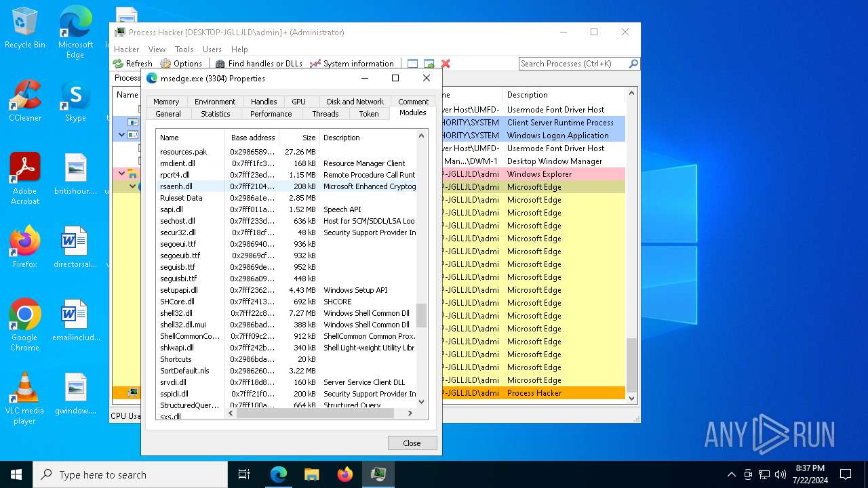This screenshot has width=868, height=488.
Task: Switch to the Comment tab
Action: pyautogui.click(x=414, y=102)
